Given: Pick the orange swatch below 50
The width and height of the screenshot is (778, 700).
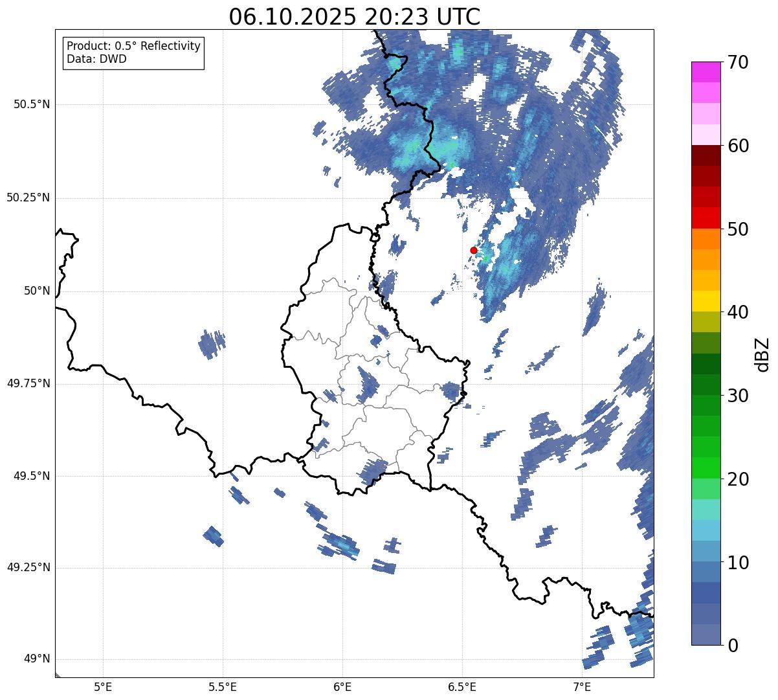Looking at the screenshot, I should 706,239.
